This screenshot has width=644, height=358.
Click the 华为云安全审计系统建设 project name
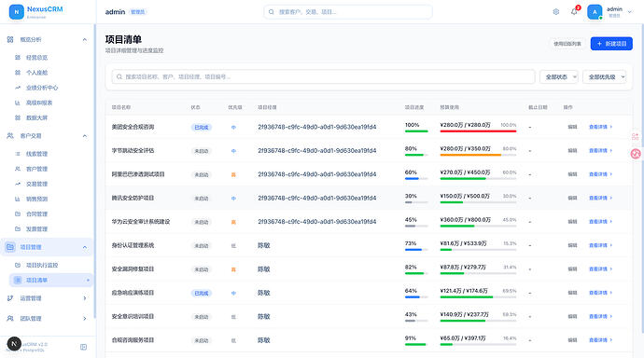coord(140,222)
